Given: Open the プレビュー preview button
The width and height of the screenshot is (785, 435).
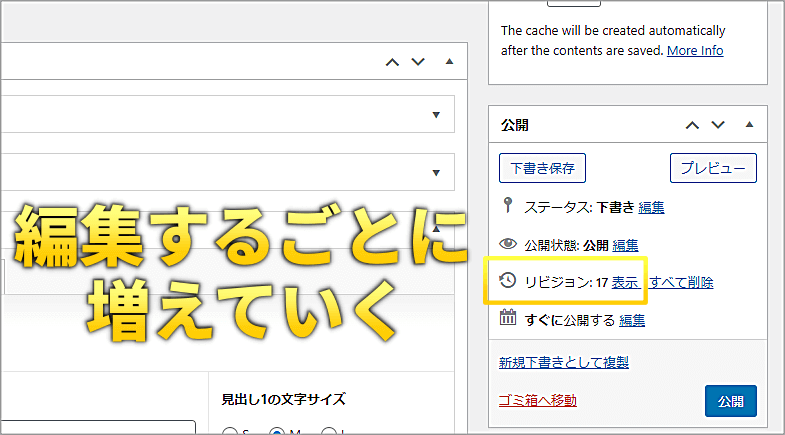Looking at the screenshot, I should tap(713, 168).
